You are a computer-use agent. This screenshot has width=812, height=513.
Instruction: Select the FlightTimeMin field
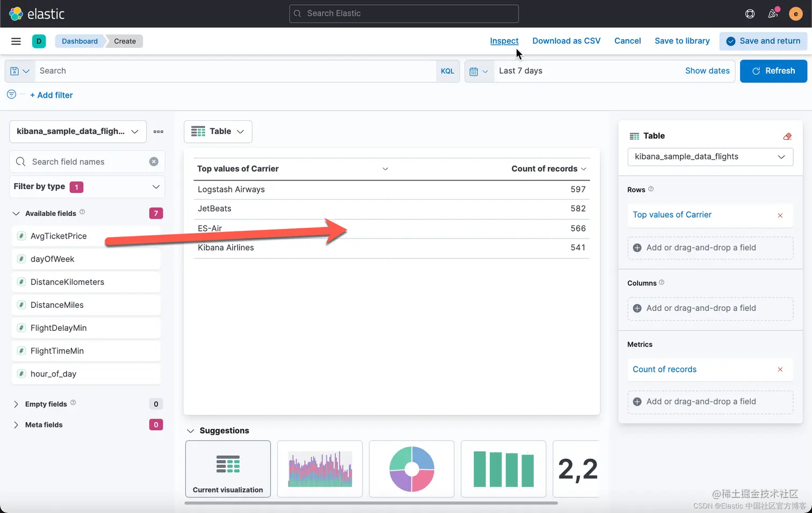click(x=86, y=351)
